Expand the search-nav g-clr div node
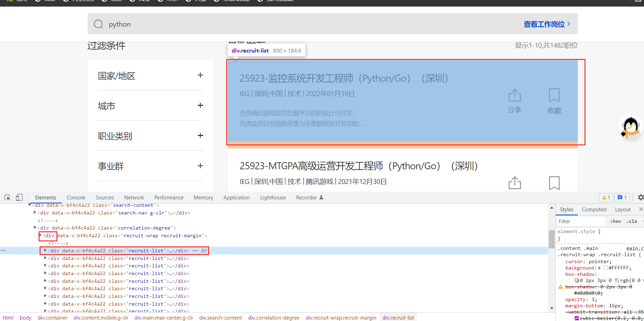This screenshot has width=644, height=321. pos(35,212)
